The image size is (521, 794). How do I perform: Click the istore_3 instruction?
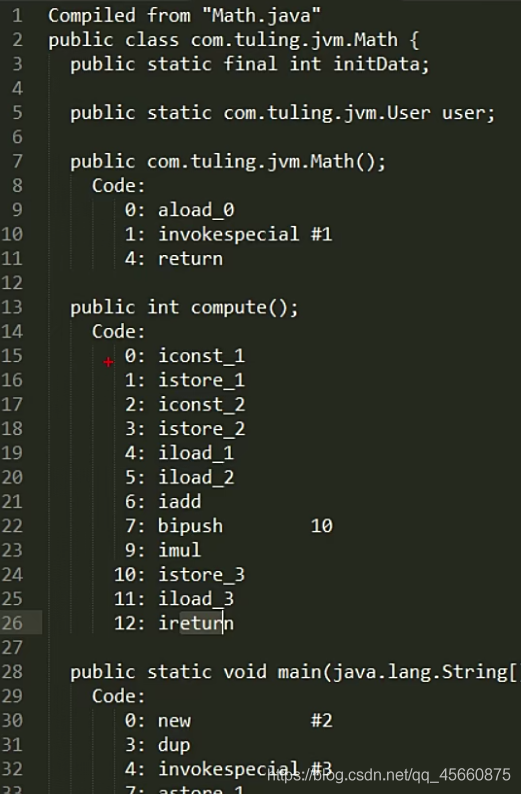(x=202, y=574)
